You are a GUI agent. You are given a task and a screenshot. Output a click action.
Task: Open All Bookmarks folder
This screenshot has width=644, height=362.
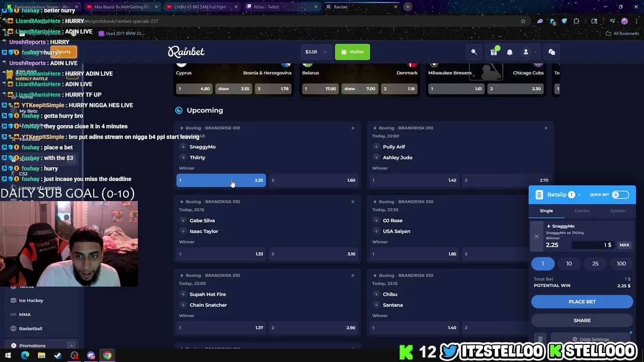(622, 34)
